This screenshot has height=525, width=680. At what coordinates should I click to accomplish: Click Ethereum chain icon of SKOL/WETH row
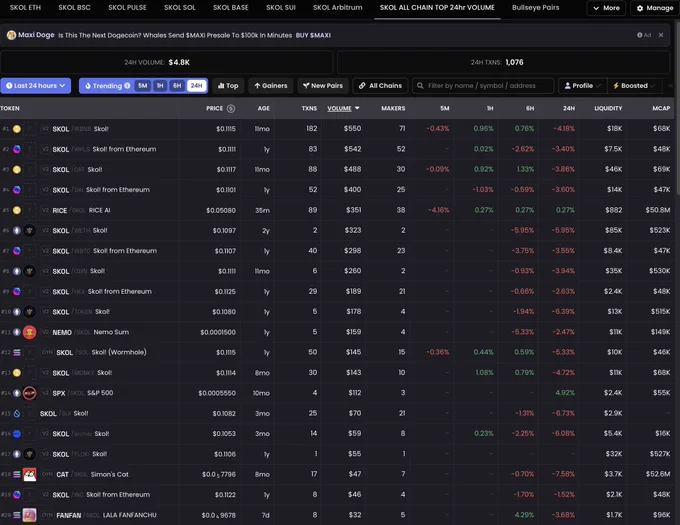pyautogui.click(x=16, y=231)
